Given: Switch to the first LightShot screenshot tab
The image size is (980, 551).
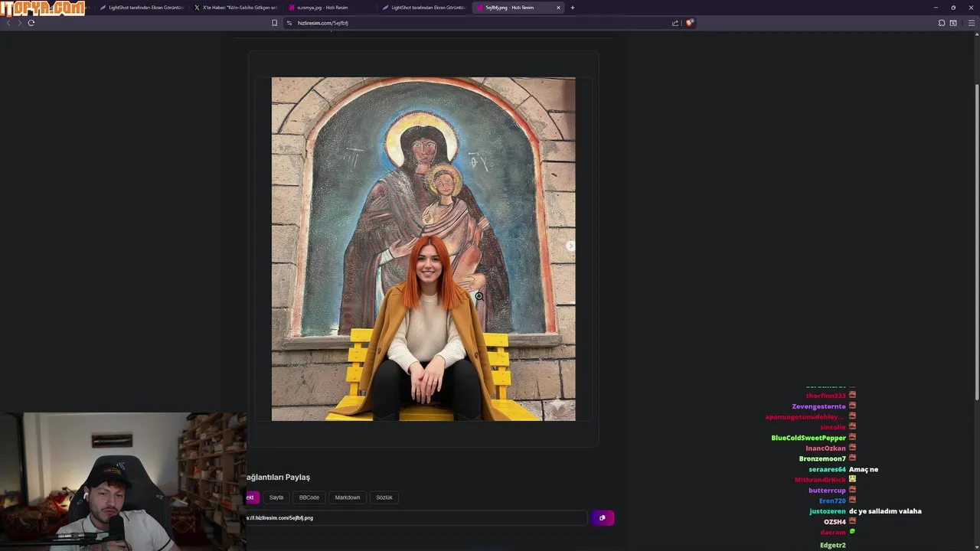Looking at the screenshot, I should pos(142,8).
